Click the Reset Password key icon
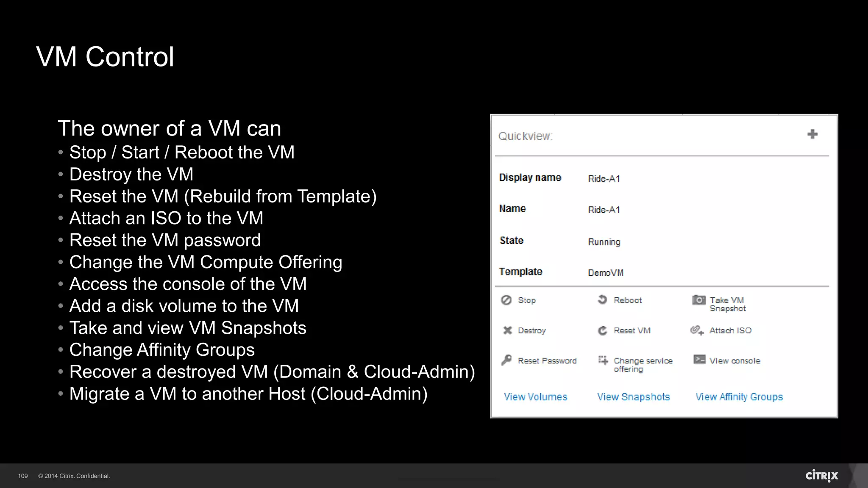The width and height of the screenshot is (868, 488). (506, 360)
